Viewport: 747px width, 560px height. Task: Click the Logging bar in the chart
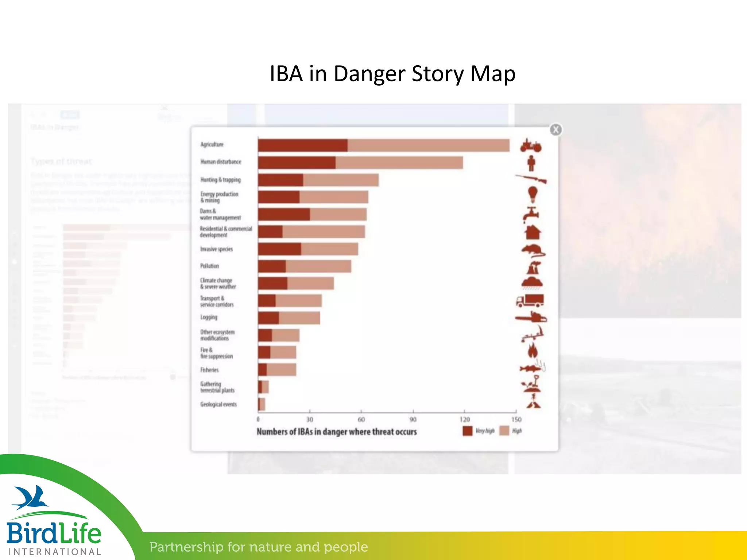click(289, 318)
